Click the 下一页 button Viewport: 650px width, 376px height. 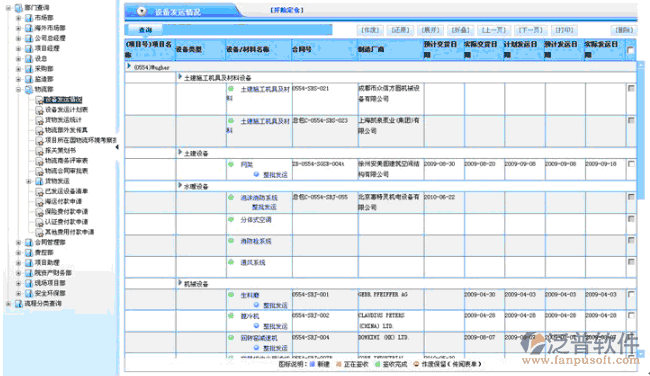(531, 30)
